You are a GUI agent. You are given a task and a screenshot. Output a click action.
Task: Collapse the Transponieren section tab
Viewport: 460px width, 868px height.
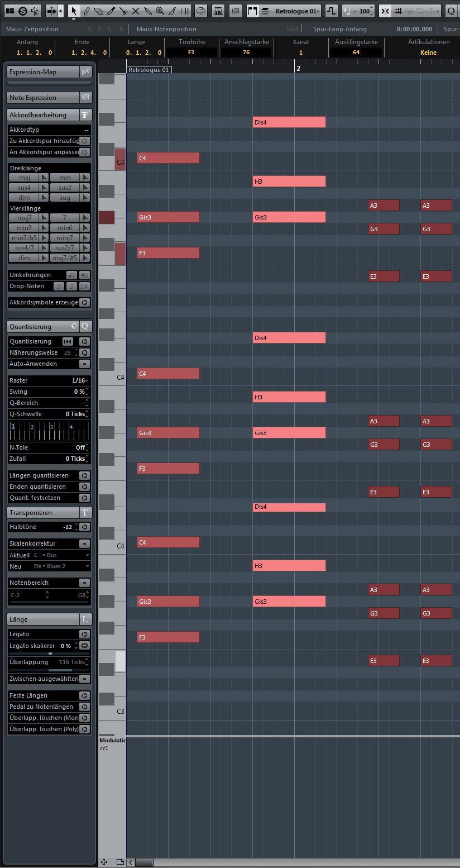43,513
